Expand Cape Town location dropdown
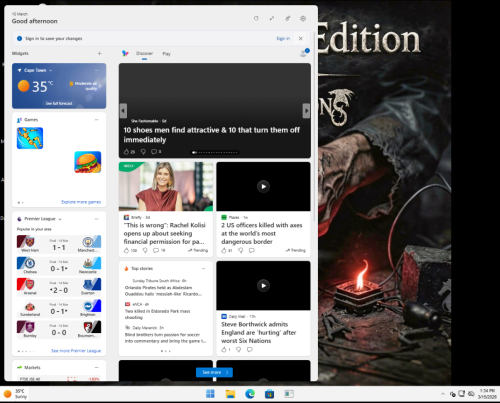 pos(51,70)
